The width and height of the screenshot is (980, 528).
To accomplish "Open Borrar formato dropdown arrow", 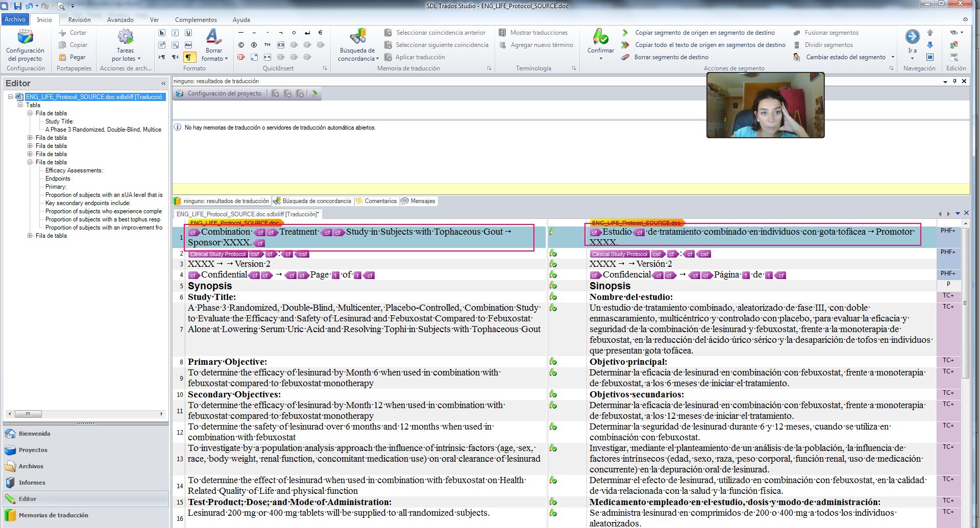I will 226,59.
